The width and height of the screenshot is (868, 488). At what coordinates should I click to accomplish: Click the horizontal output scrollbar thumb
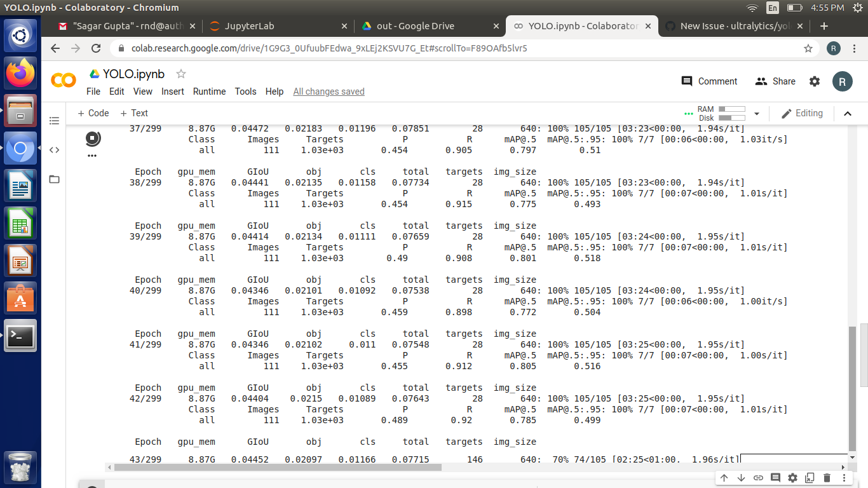[278, 467]
